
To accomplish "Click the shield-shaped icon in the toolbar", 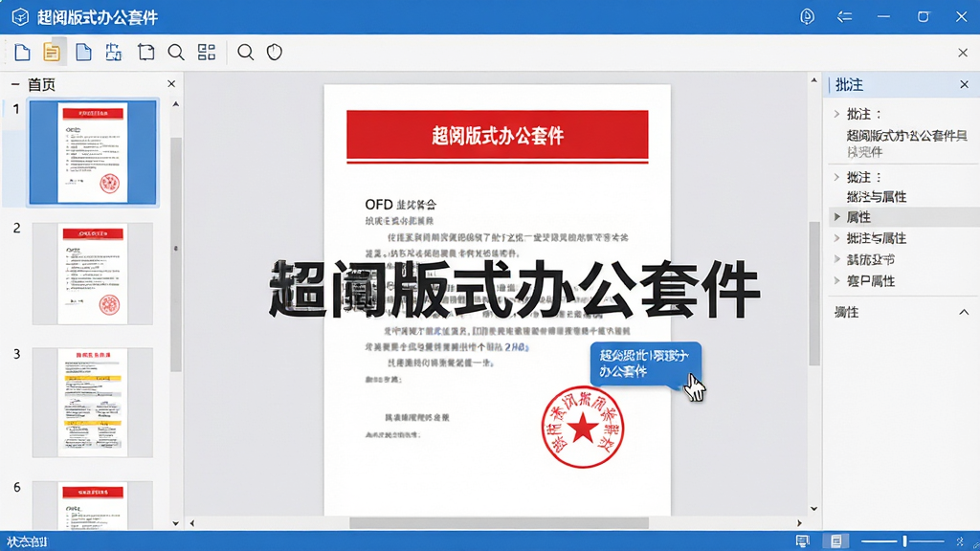I will pyautogui.click(x=275, y=53).
